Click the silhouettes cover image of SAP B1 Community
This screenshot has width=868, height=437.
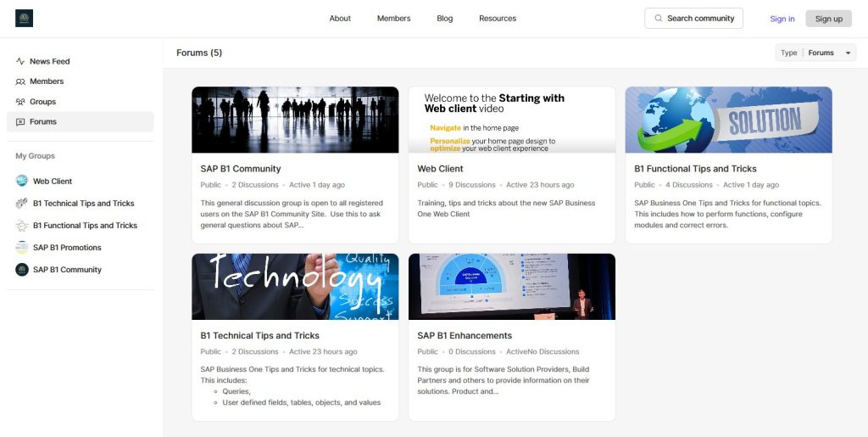tap(295, 120)
